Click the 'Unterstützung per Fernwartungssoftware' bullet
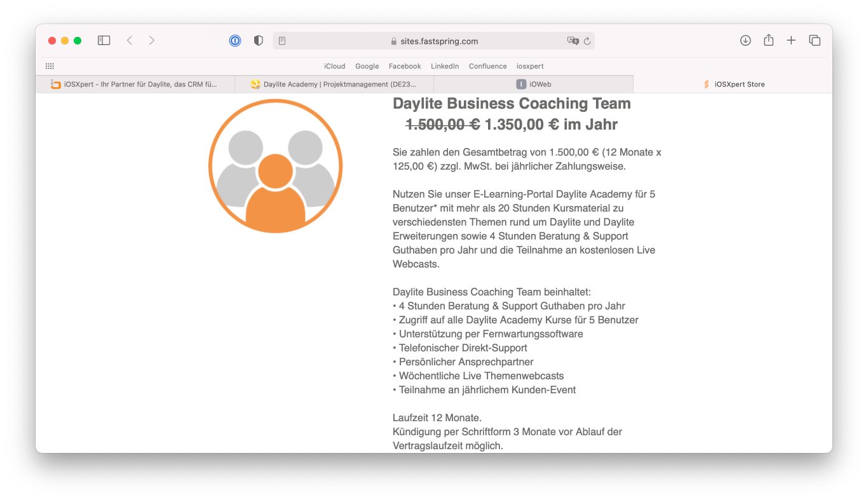 [488, 334]
